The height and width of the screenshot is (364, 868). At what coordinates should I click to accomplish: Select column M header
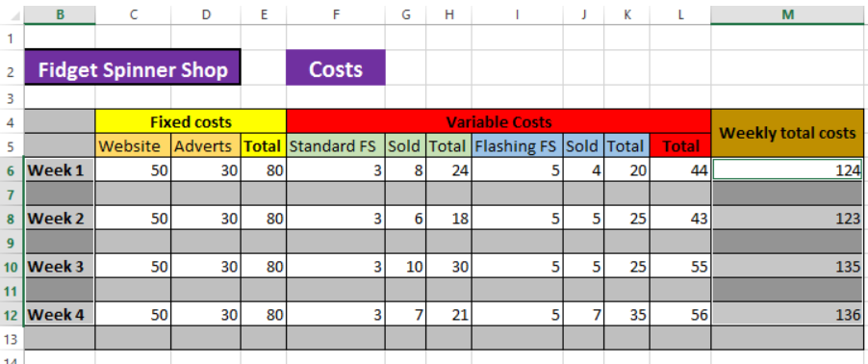tap(789, 15)
